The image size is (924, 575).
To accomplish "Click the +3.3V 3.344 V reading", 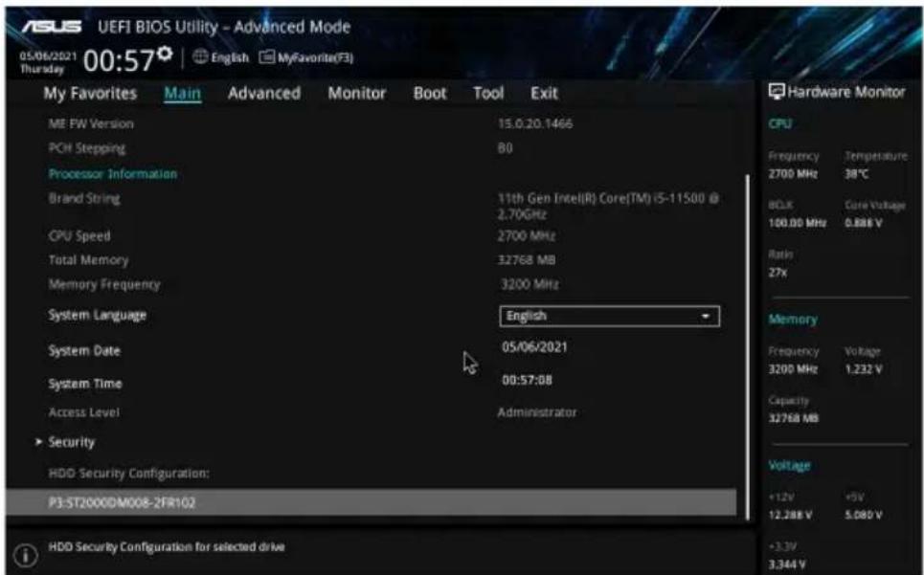I will click(786, 564).
